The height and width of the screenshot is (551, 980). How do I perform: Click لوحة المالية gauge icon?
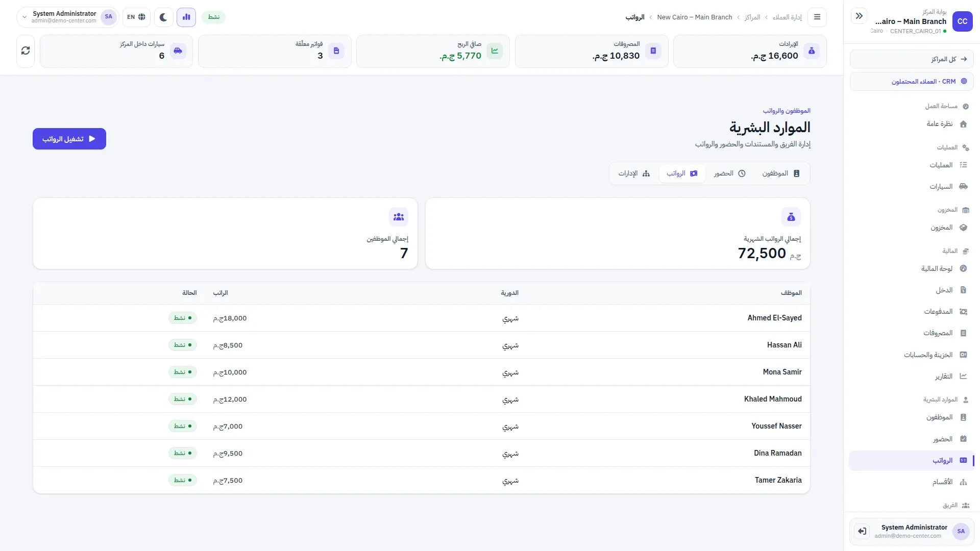[963, 268]
